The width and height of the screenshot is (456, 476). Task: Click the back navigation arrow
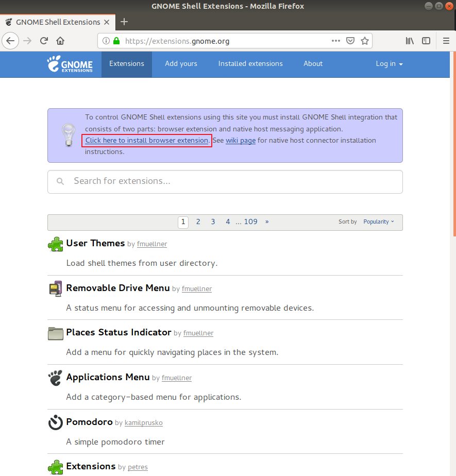coord(11,41)
